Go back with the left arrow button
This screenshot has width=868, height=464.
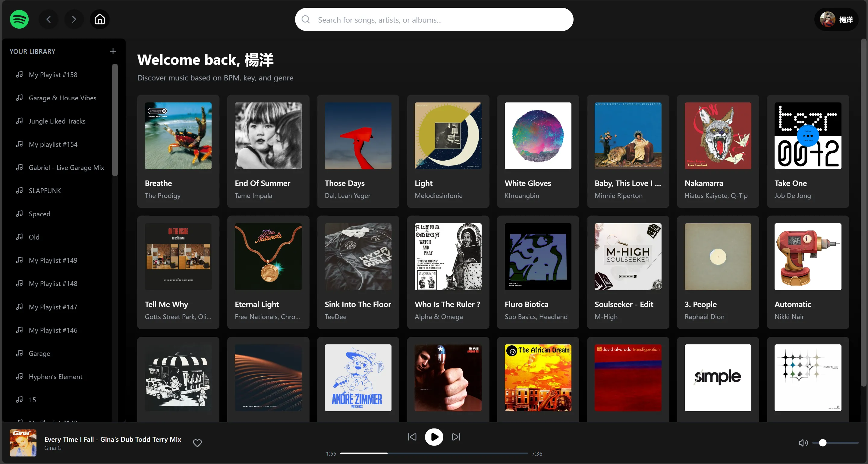(49, 20)
